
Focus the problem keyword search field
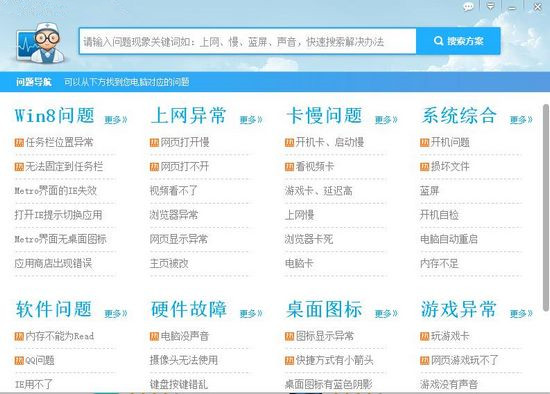pos(248,41)
